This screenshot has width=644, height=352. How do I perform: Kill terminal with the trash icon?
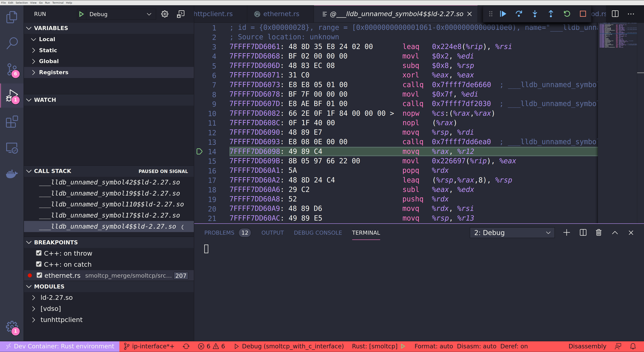(x=599, y=233)
